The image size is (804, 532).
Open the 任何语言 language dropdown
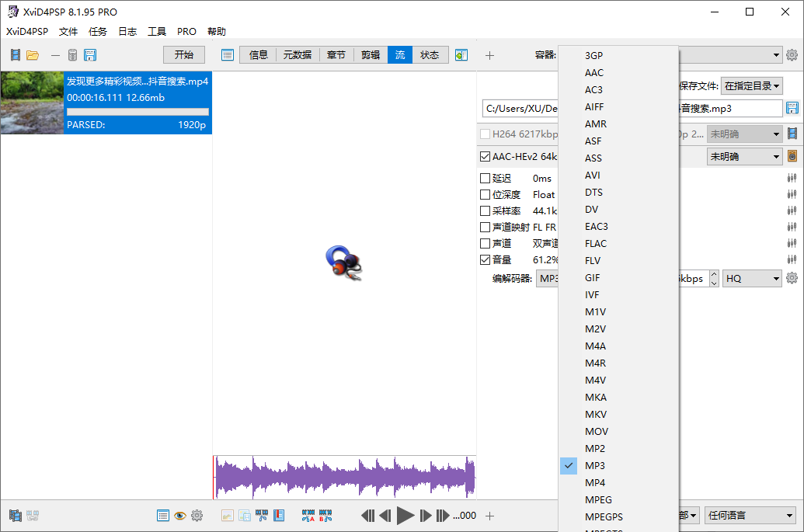tap(750, 516)
